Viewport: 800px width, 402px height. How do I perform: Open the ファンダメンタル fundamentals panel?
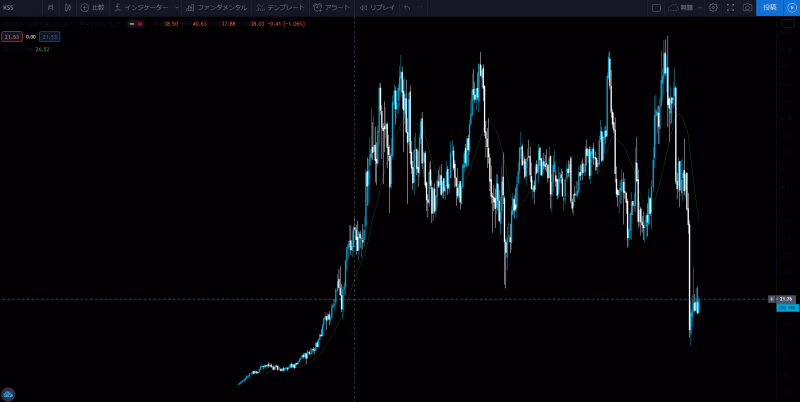216,7
